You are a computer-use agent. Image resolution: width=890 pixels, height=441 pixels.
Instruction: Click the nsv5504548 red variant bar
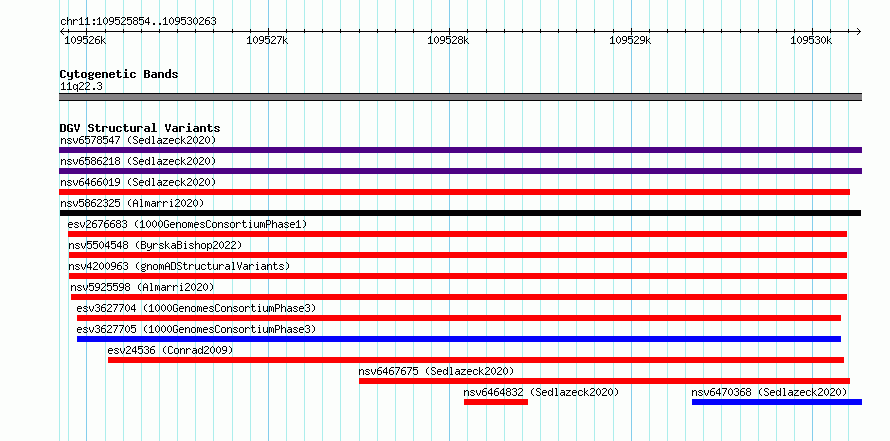pos(457,255)
